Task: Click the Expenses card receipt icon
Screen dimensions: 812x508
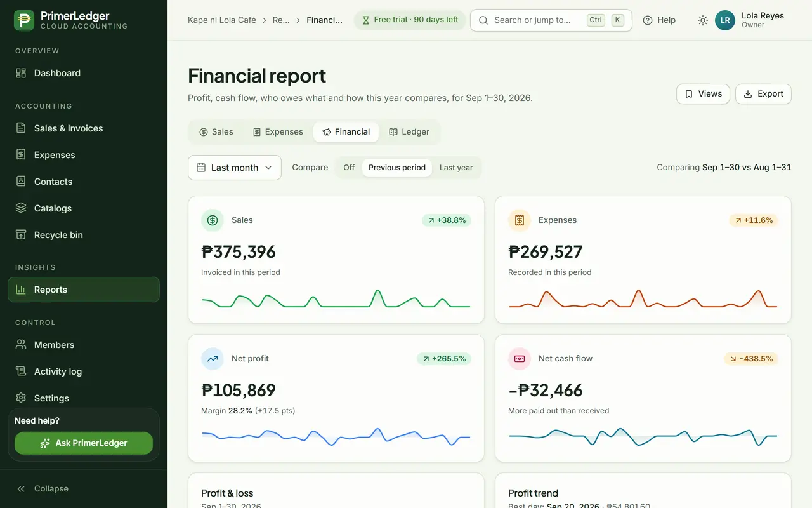Action: (x=520, y=220)
